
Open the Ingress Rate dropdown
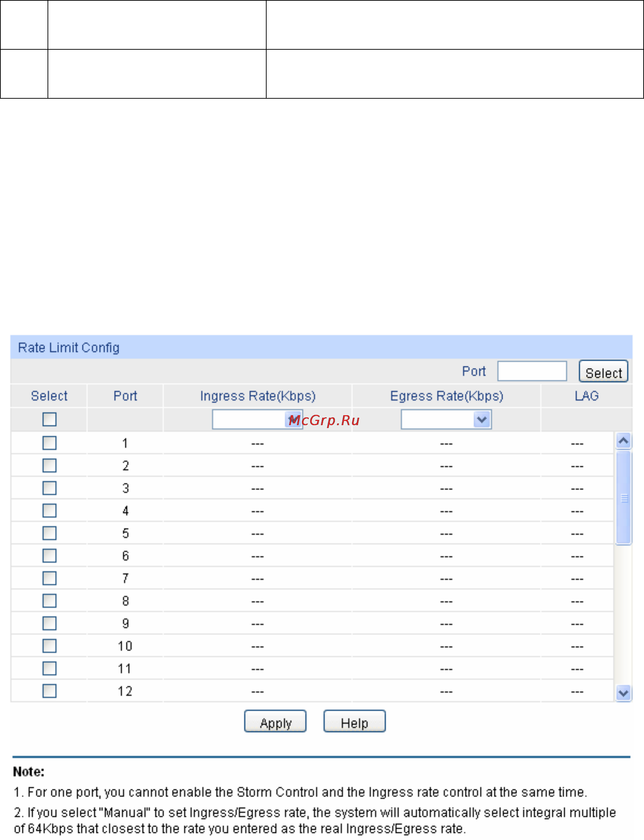click(x=257, y=419)
